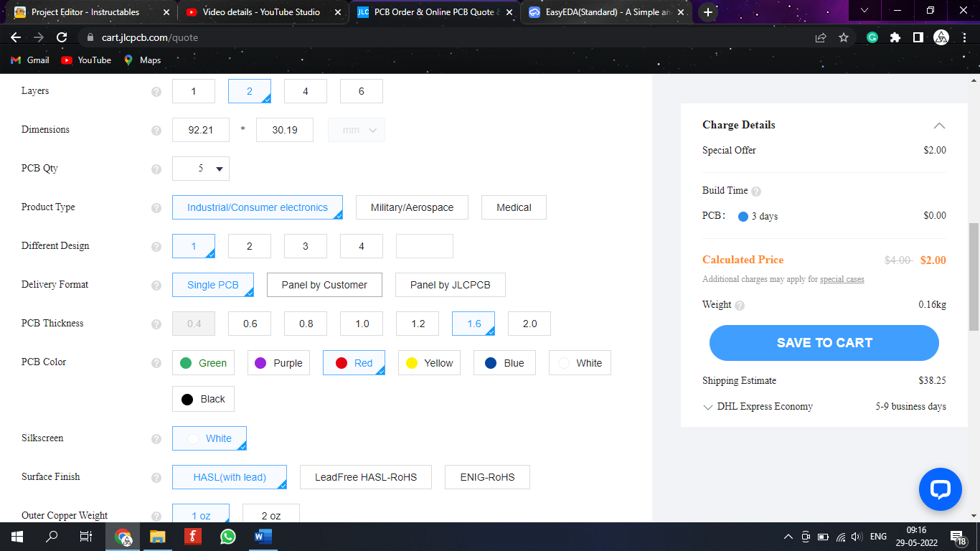This screenshot has height=551, width=980.
Task: Choose Military/Aerospace product type
Action: pyautogui.click(x=412, y=207)
